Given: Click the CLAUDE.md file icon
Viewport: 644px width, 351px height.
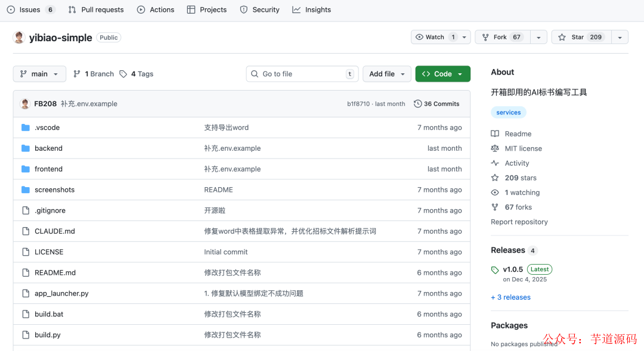Looking at the screenshot, I should [26, 231].
